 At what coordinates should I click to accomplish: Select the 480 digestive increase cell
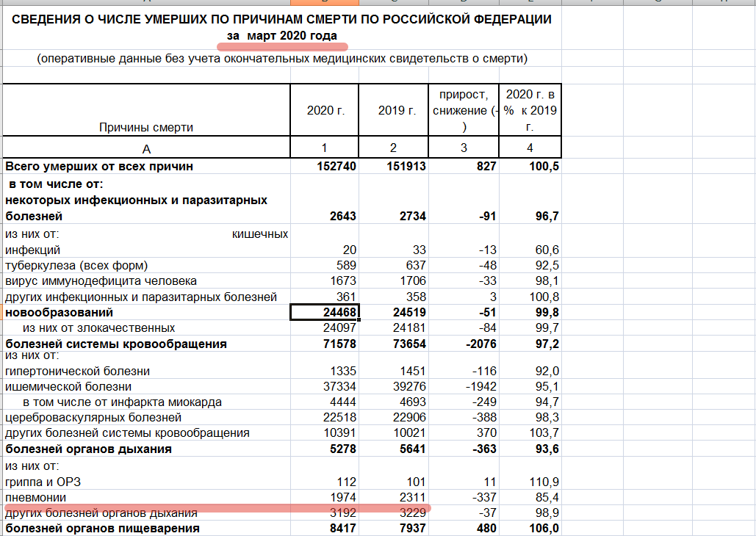click(x=464, y=528)
